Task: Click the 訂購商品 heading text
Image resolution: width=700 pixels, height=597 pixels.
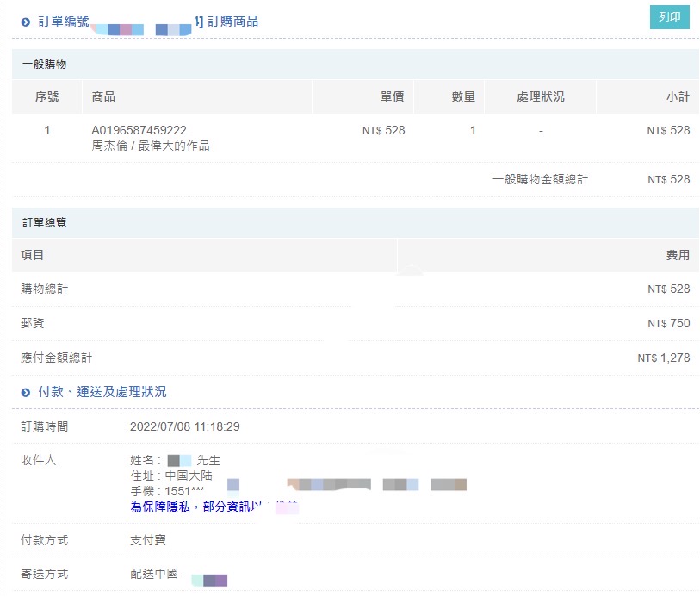Action: (232, 22)
